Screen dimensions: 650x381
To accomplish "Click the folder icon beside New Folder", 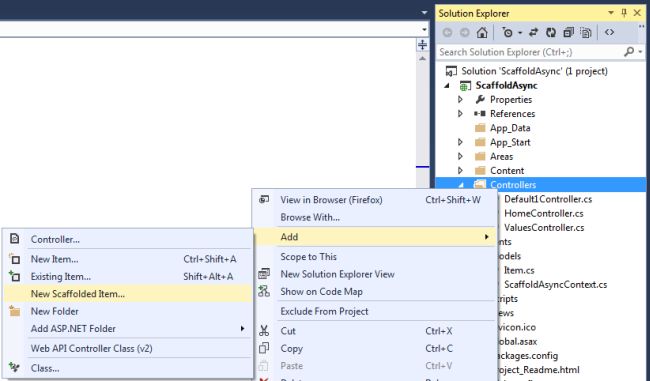I will click(x=15, y=311).
